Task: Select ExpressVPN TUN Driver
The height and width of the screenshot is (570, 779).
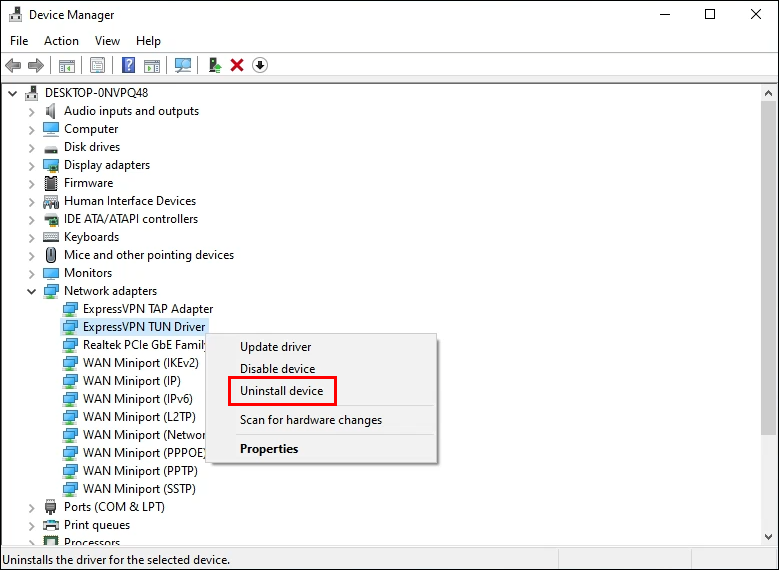Action: (x=144, y=327)
